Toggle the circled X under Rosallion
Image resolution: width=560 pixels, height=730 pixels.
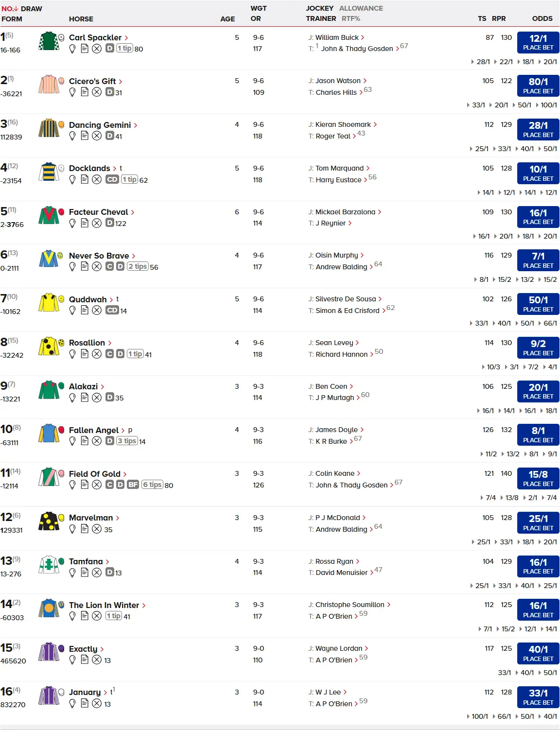click(x=97, y=354)
